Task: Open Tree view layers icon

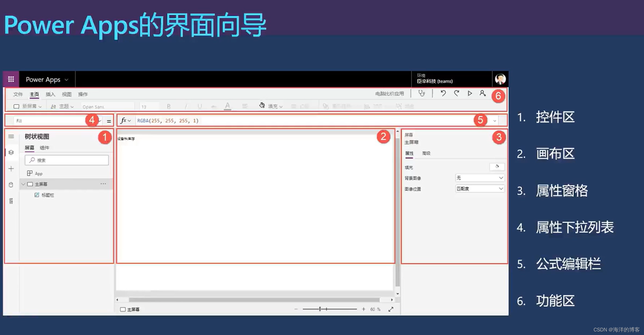Action: click(x=11, y=152)
